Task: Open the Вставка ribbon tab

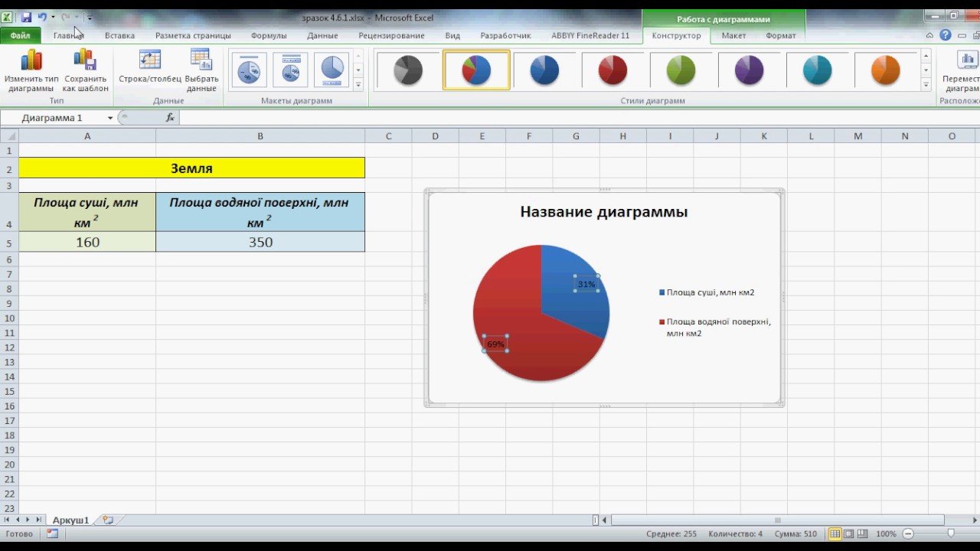Action: click(x=119, y=35)
